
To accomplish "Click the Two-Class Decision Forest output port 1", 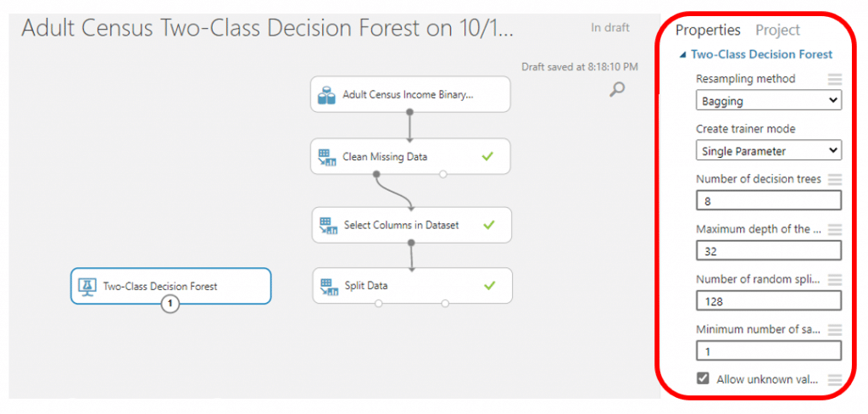I will (x=170, y=303).
